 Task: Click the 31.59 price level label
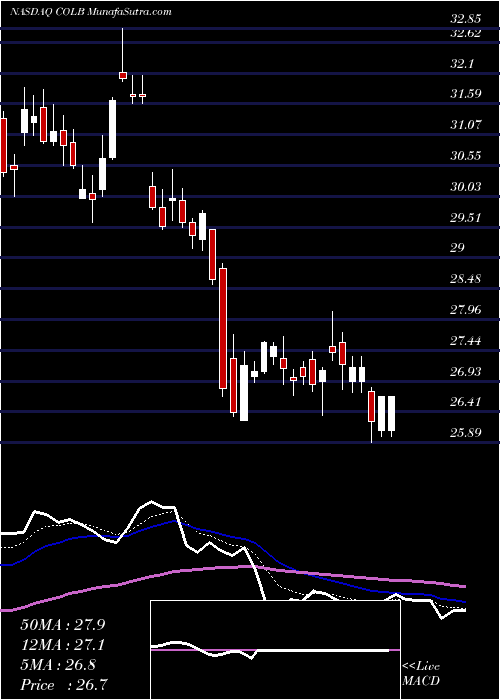[466, 94]
